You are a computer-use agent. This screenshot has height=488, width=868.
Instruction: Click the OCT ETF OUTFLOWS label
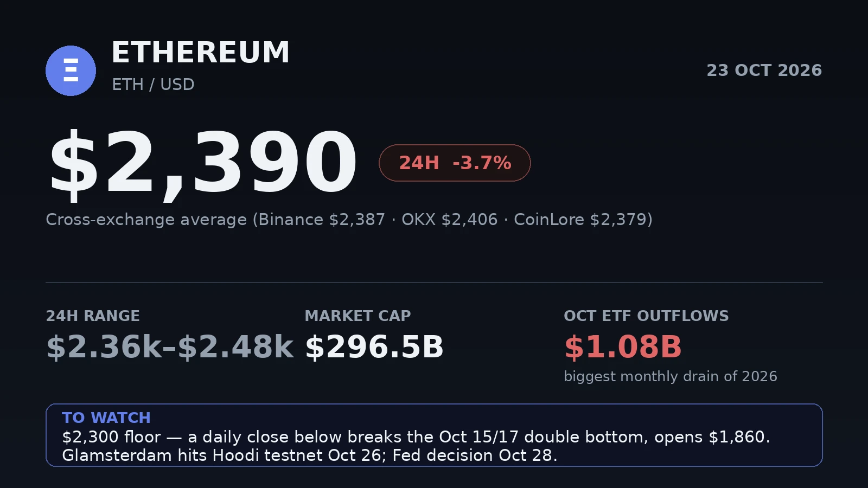click(x=646, y=316)
